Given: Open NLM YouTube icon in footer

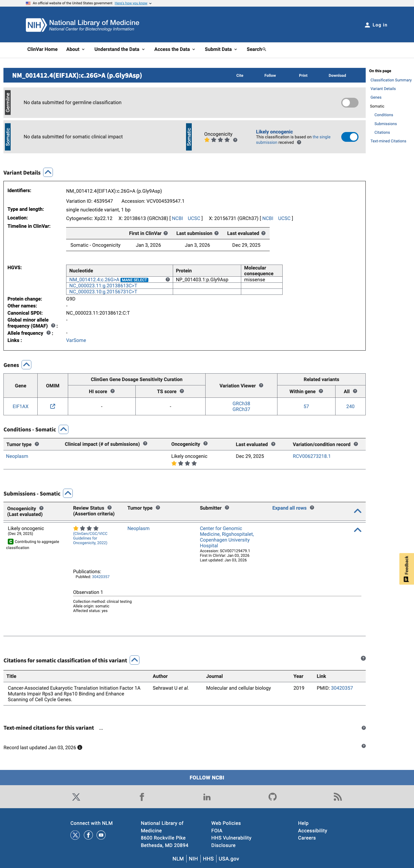Looking at the screenshot, I should pos(101,835).
